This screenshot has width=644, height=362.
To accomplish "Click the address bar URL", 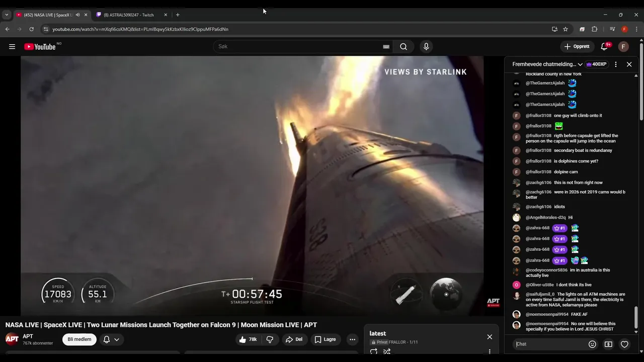I will coord(140,29).
